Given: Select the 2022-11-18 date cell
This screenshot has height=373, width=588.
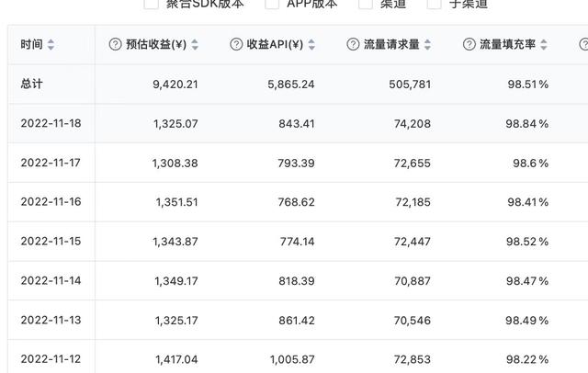Looking at the screenshot, I should pos(51,123).
